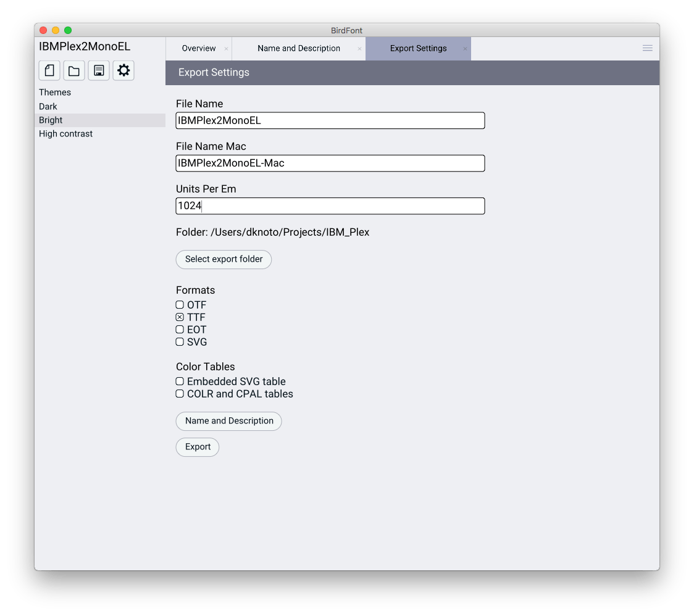The image size is (694, 616).
Task: Choose the Bright theme
Action: coord(100,120)
